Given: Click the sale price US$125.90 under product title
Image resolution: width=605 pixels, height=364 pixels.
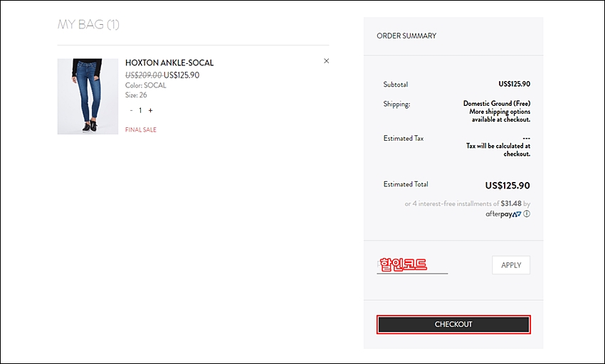Looking at the screenshot, I should coord(181,75).
